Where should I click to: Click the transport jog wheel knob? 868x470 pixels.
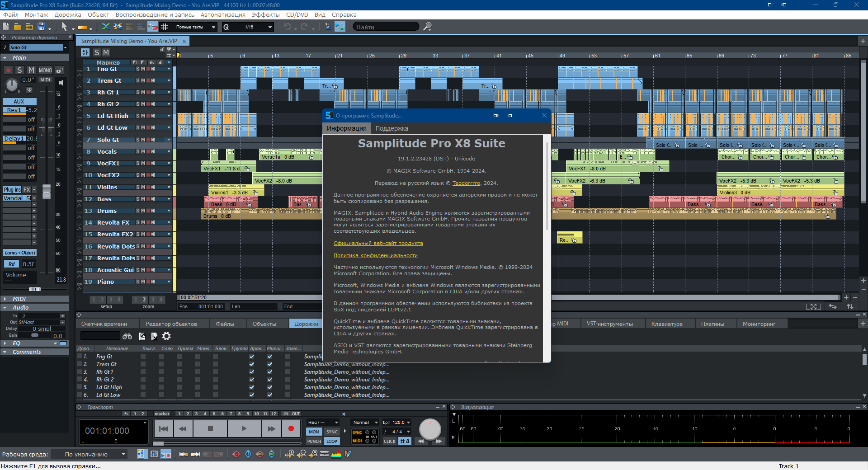[x=430, y=429]
